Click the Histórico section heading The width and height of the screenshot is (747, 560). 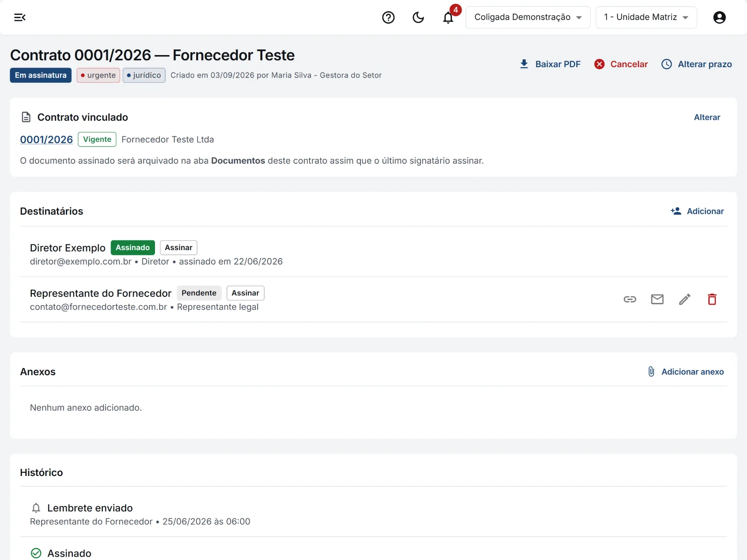pos(42,472)
